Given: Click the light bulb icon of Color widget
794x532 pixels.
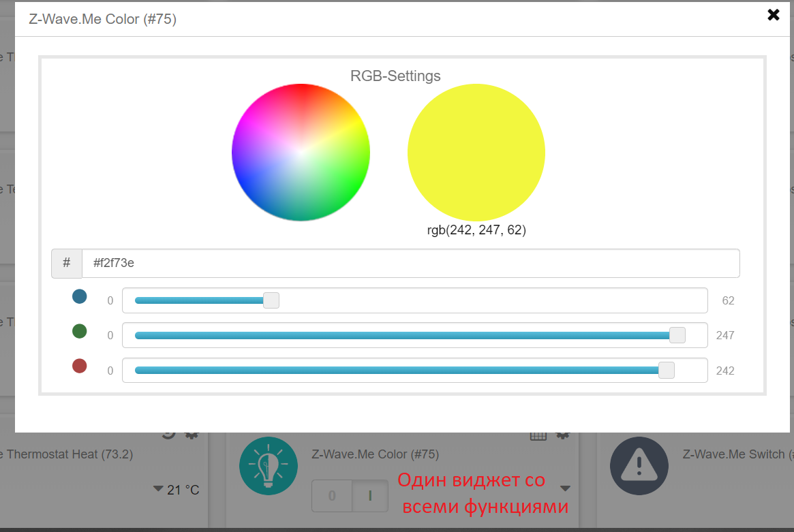Looking at the screenshot, I should click(269, 466).
